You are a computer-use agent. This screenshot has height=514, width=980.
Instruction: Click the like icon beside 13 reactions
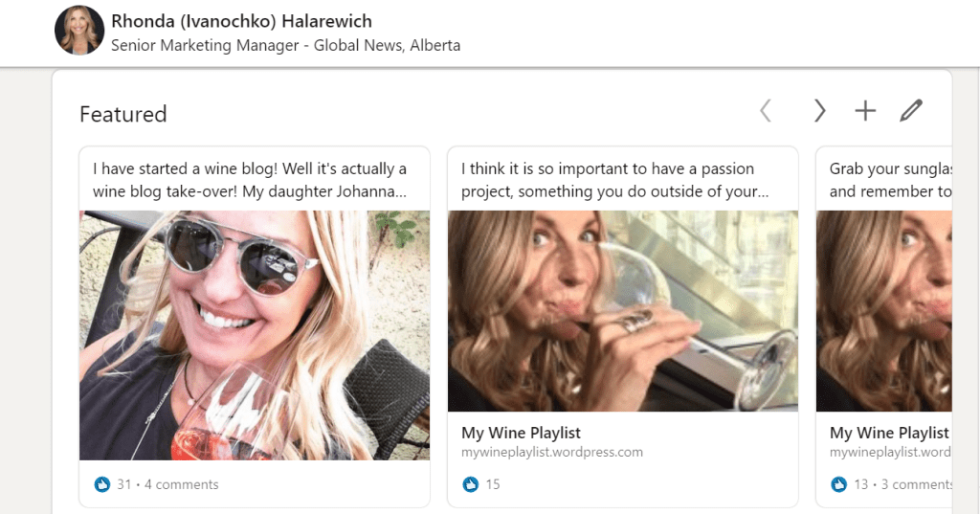838,484
